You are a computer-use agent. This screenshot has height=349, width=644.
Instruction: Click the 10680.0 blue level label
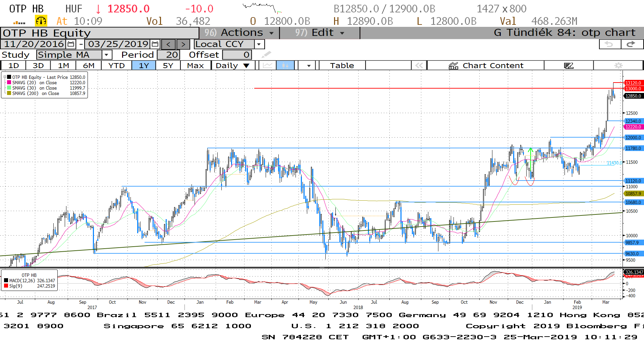(633, 202)
